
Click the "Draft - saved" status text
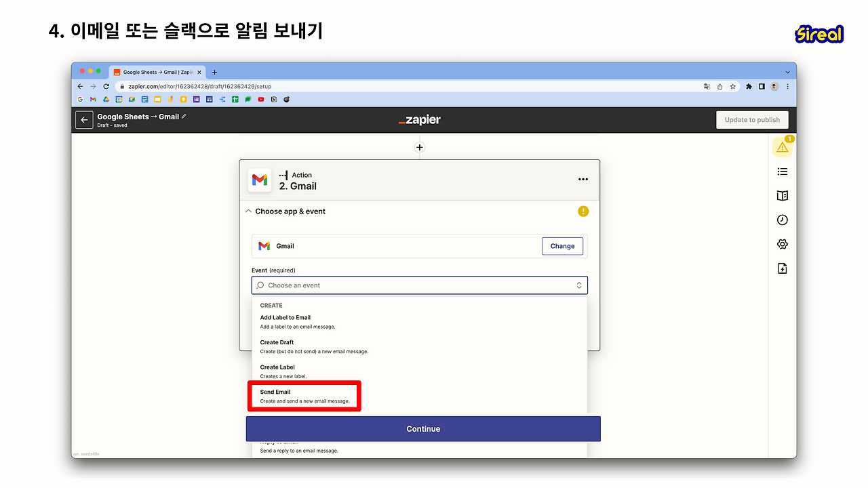click(112, 125)
